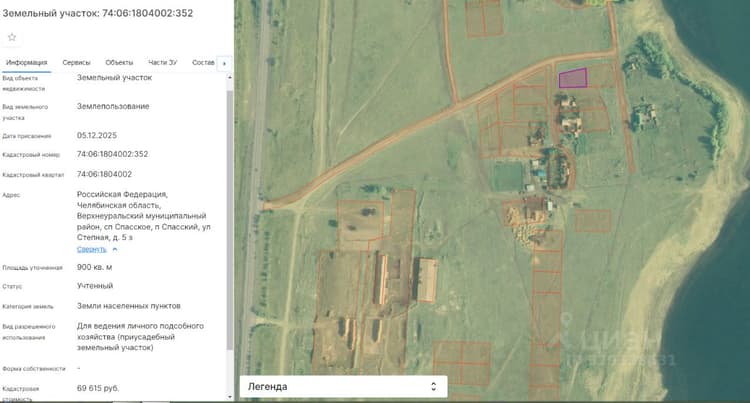Click cadastral quarter 74:06:1804002 value
750x403 pixels.
point(104,174)
